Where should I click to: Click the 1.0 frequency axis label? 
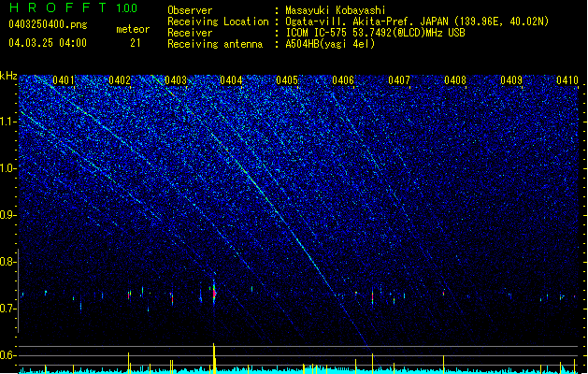tap(7, 168)
